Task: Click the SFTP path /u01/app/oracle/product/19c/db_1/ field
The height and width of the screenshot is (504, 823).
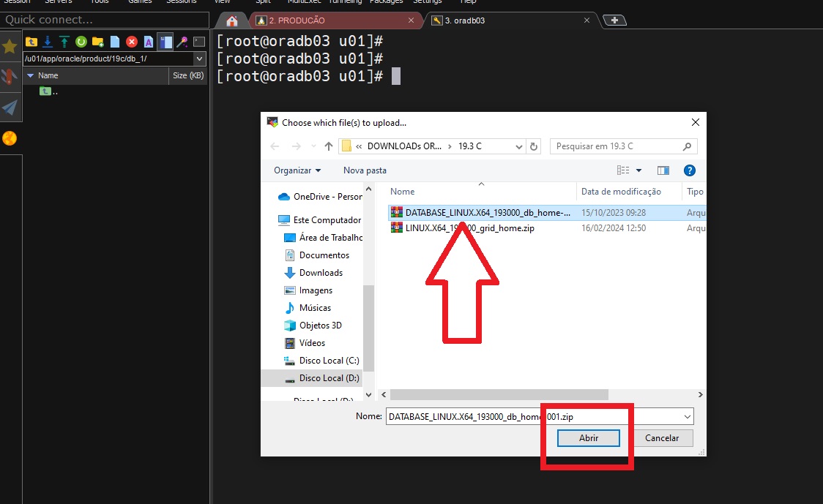Action: pos(108,59)
